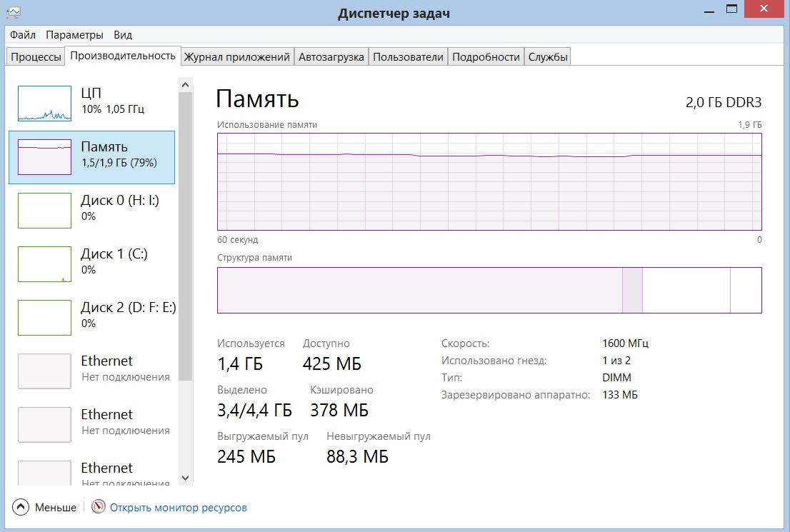Select the ЦП item in the sidebar
Screen dimensions: 790x532
tap(91, 104)
